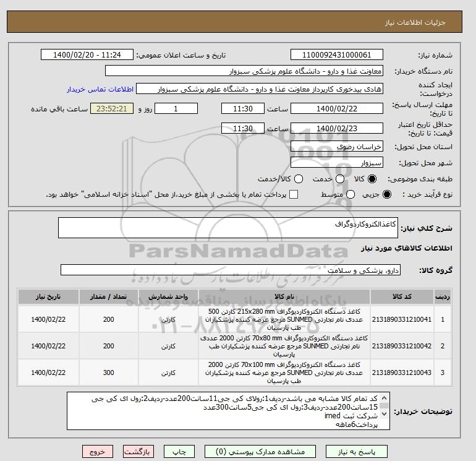The image size is (476, 461).
Task: Toggle the اسناد خزانه اسلامی payment checkbox
Action: (x=294, y=194)
